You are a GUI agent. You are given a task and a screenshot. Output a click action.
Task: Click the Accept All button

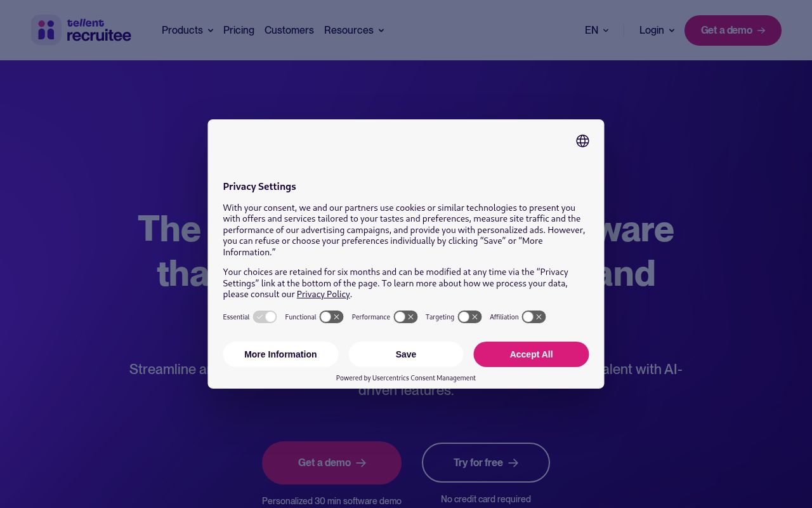tap(531, 354)
